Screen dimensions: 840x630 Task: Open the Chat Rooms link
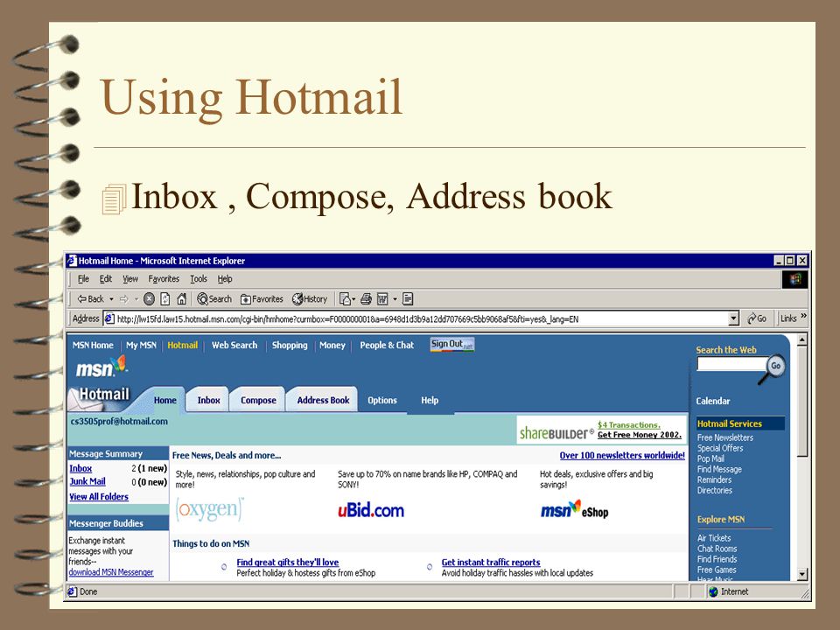[717, 549]
